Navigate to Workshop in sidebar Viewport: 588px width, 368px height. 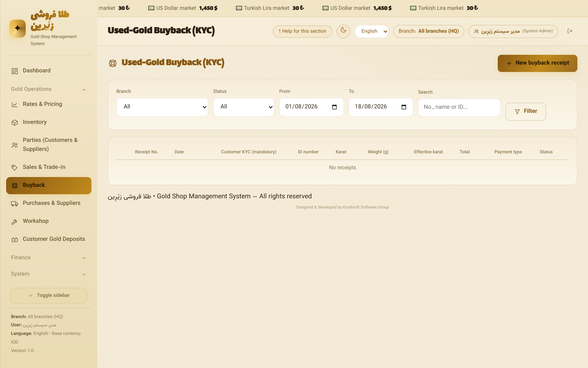(x=49, y=221)
